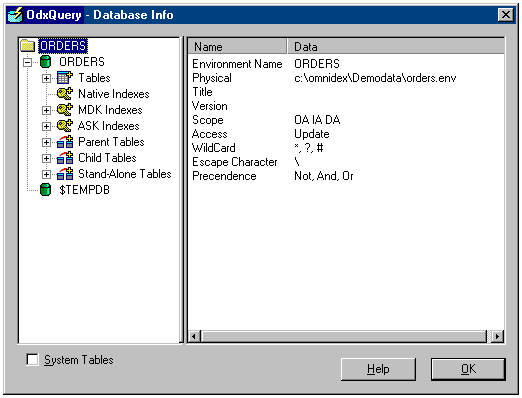Select the ASK Indexes tree item
The width and height of the screenshot is (522, 398).
point(108,126)
